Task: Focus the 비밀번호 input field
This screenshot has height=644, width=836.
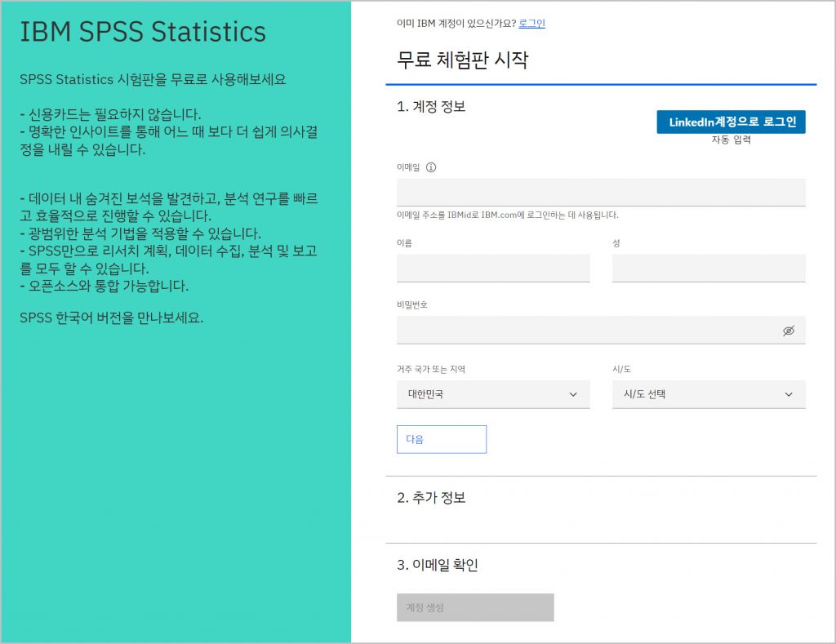Action: point(601,330)
